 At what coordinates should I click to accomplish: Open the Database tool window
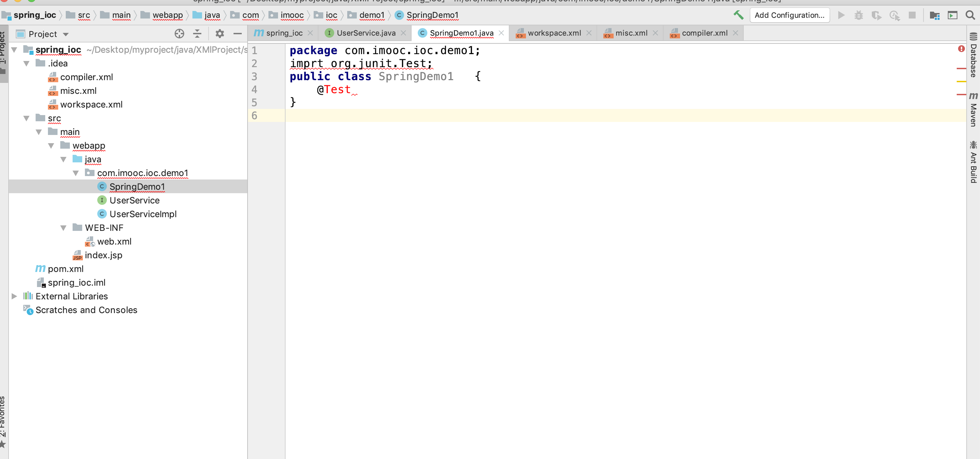click(x=973, y=55)
